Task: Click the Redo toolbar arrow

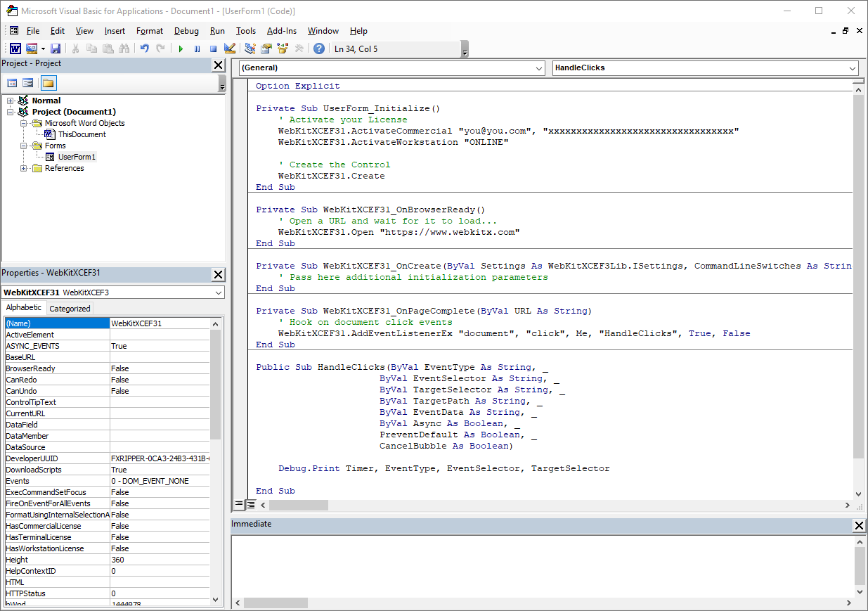Action: [161, 49]
